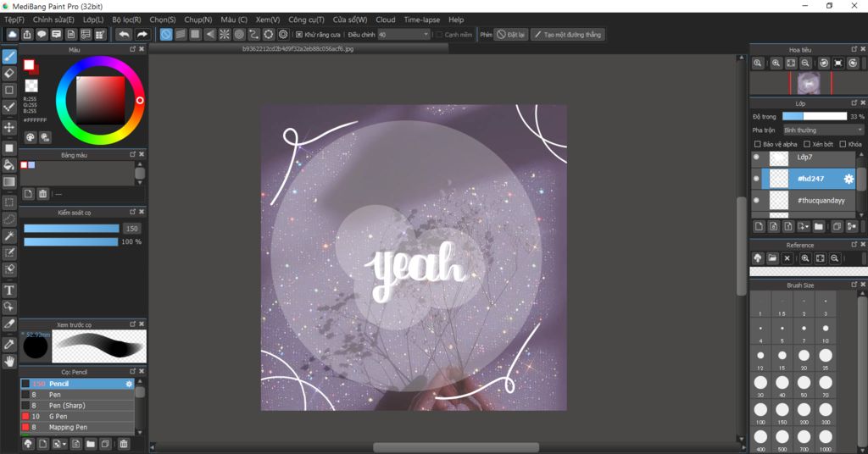868x454 pixels.
Task: Click gear icon on Pencil brush row
Action: pyautogui.click(x=129, y=384)
